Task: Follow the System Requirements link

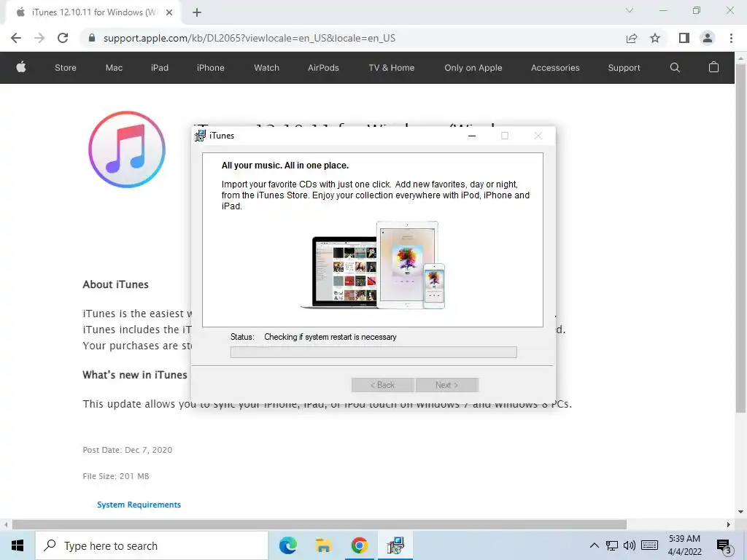Action: (139, 505)
